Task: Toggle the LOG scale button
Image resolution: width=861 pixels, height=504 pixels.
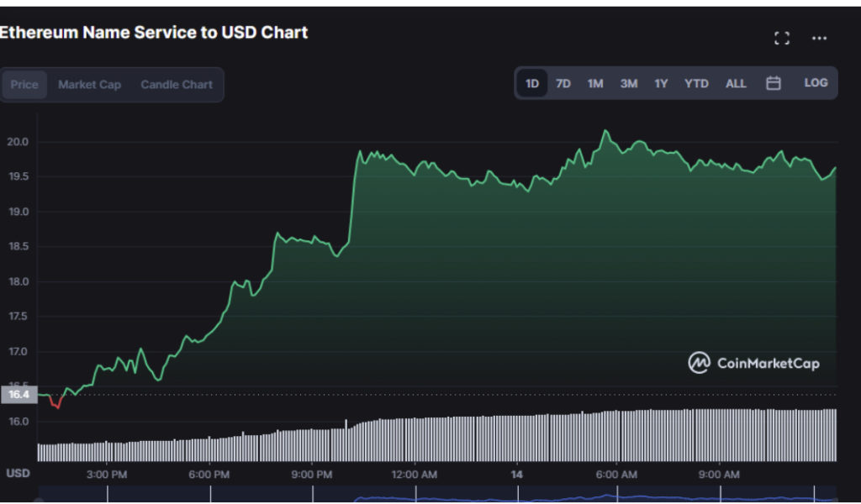Action: 816,83
